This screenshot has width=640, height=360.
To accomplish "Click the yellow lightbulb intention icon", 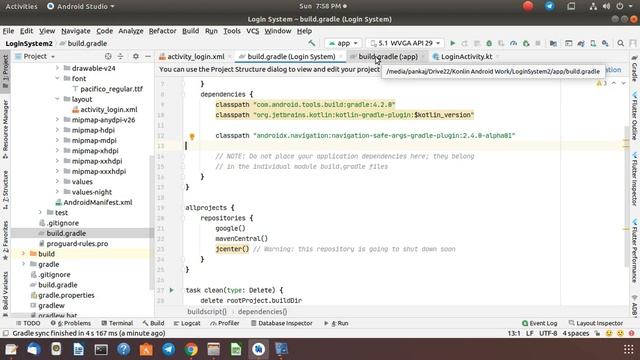I will click(x=192, y=136).
